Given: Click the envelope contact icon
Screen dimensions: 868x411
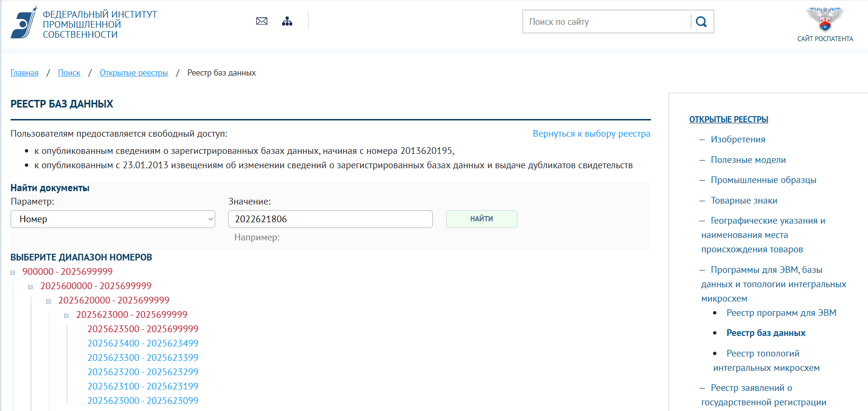Looking at the screenshot, I should click(x=262, y=21).
